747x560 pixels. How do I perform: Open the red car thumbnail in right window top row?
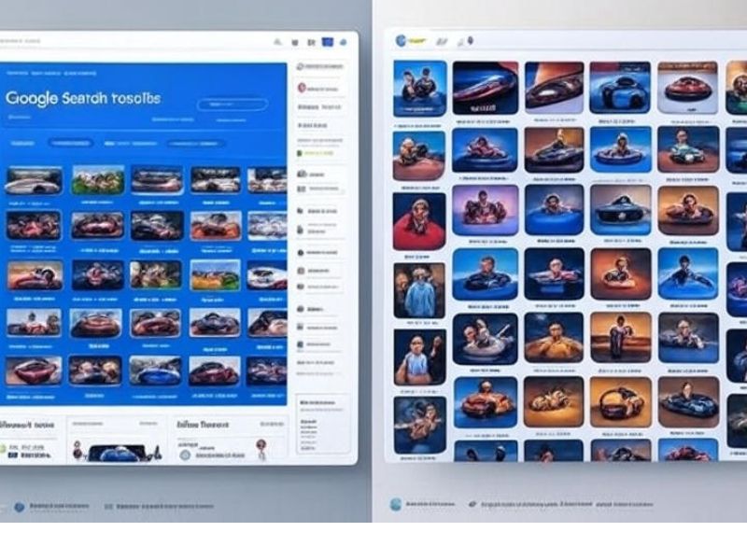[x=485, y=88]
